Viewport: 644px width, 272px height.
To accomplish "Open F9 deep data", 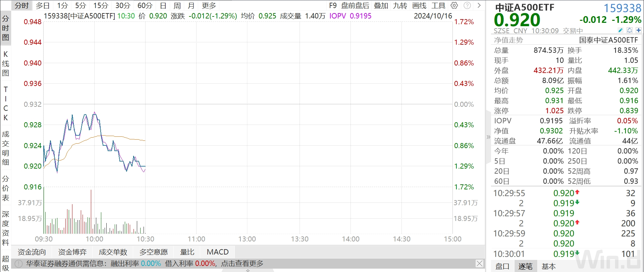I will pos(333,5).
